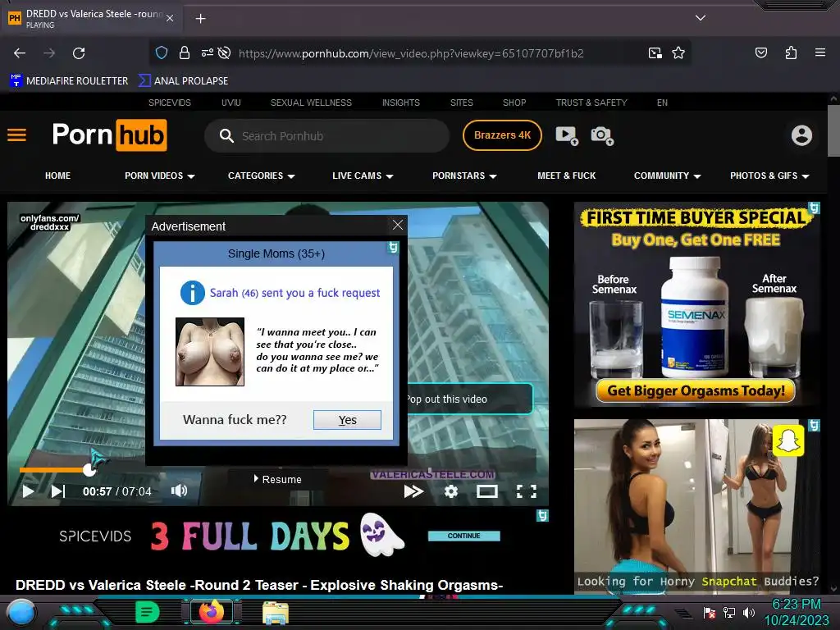Select the HOME navigation item
840x630 pixels.
[x=58, y=176]
